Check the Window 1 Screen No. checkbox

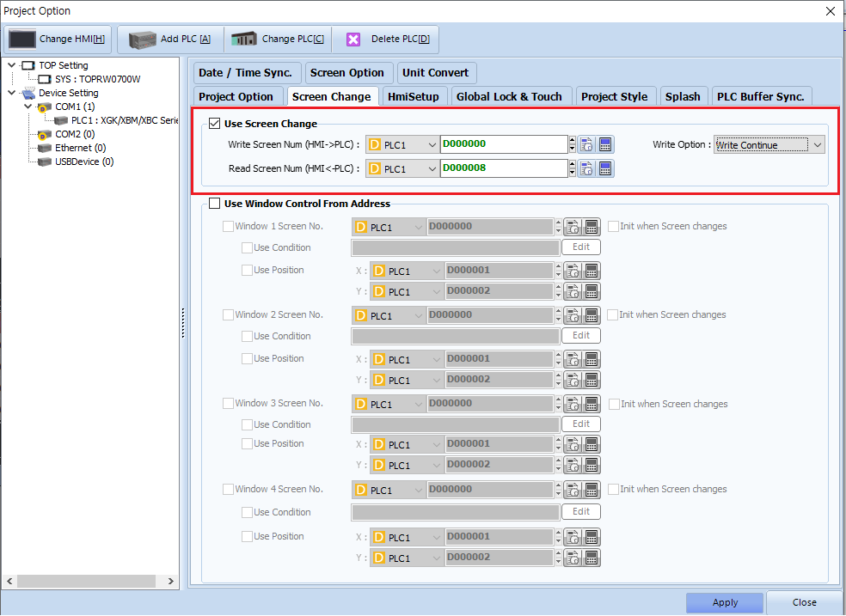pyautogui.click(x=228, y=226)
